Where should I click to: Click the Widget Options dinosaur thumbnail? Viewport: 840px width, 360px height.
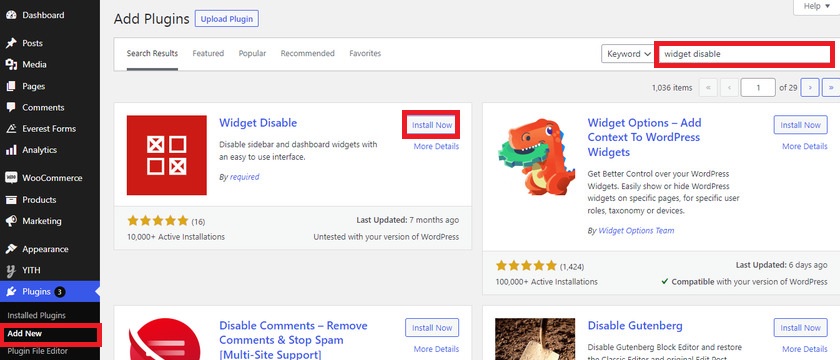535,156
